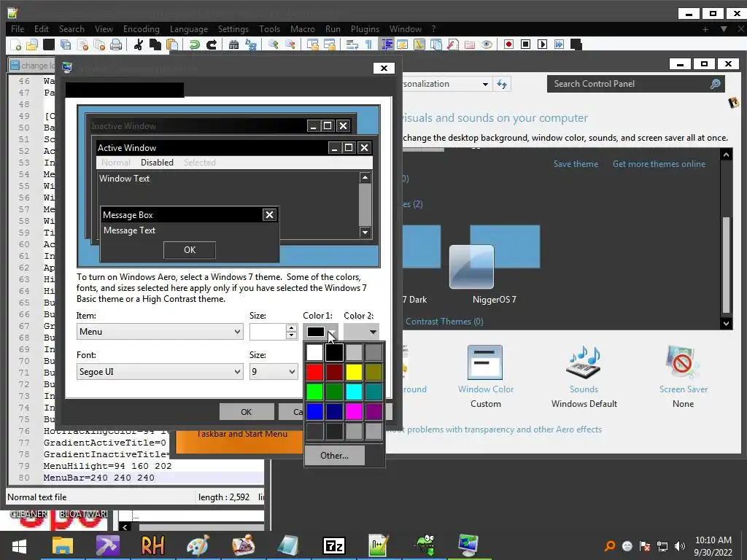Create a new file in Notepad++ toolbar
This screenshot has height=560, width=747.
[x=16, y=44]
